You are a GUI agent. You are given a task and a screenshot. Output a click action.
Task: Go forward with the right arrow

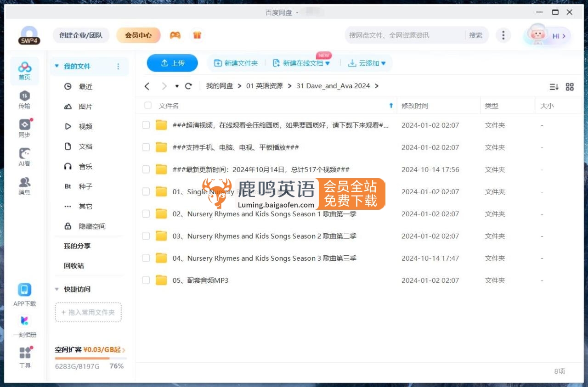pyautogui.click(x=164, y=86)
